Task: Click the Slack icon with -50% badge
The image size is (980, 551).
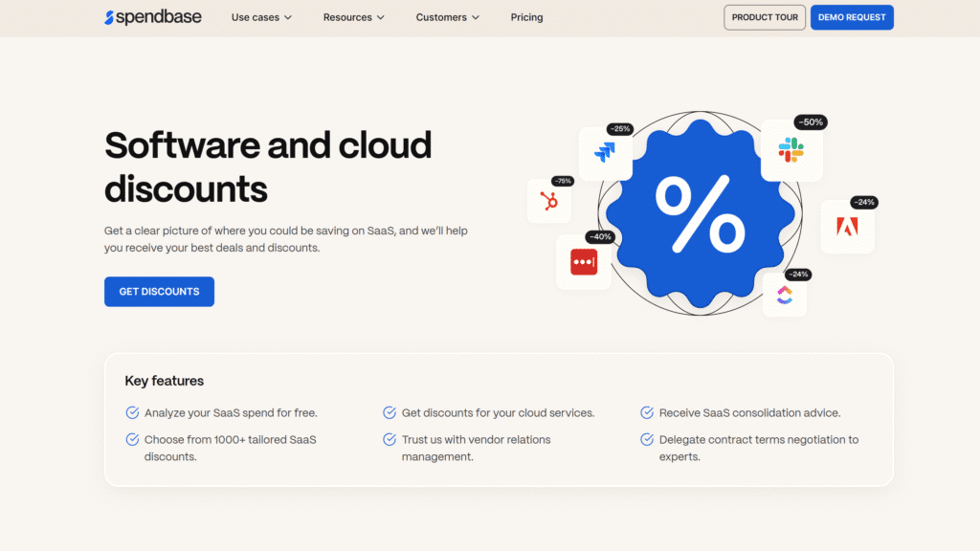Action: click(x=791, y=150)
